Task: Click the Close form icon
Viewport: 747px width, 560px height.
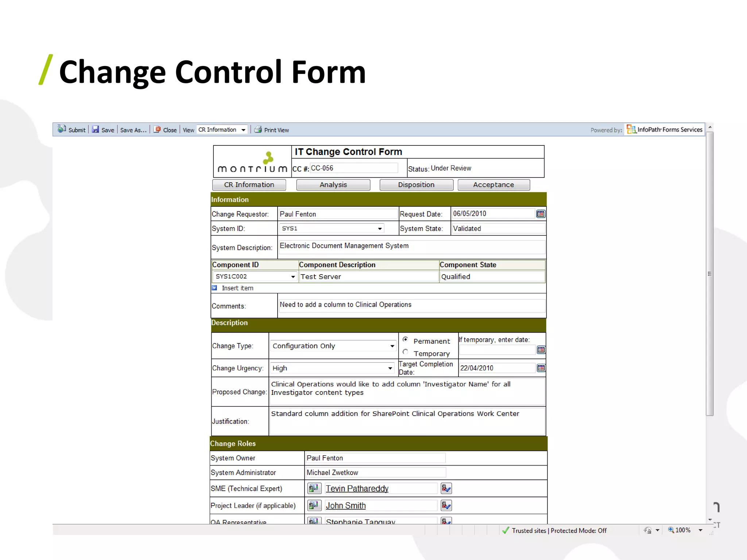Action: pos(157,129)
